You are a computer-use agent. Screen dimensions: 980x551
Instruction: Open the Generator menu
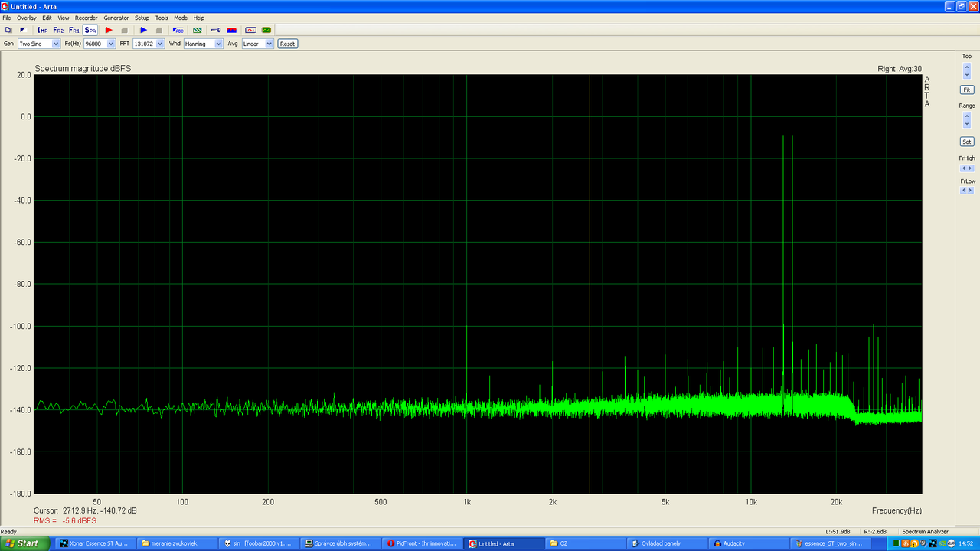tap(116, 18)
